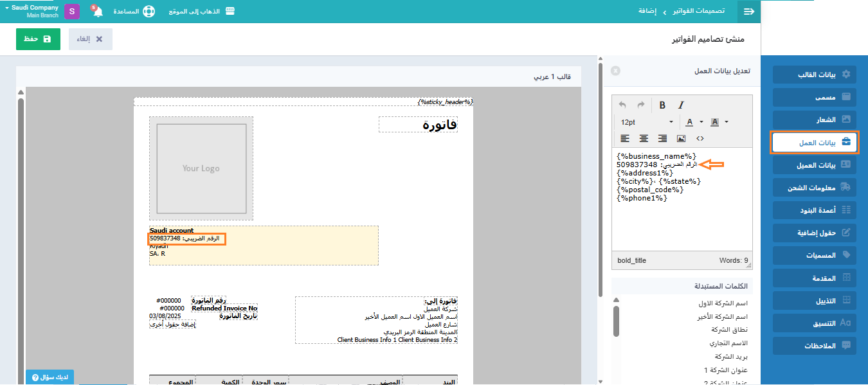Viewport: 868px width, 385px height.
Task: Select the أعمدة البنود sidebar item
Action: click(x=815, y=210)
